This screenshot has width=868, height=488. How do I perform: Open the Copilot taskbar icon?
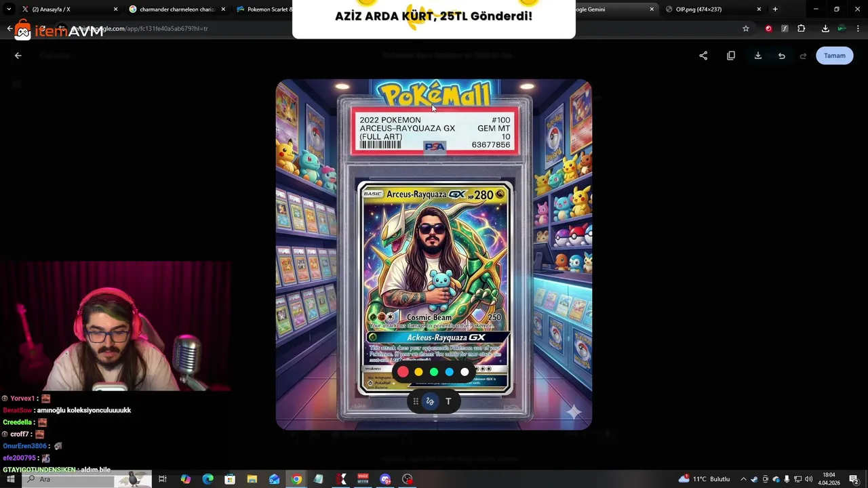(186, 479)
